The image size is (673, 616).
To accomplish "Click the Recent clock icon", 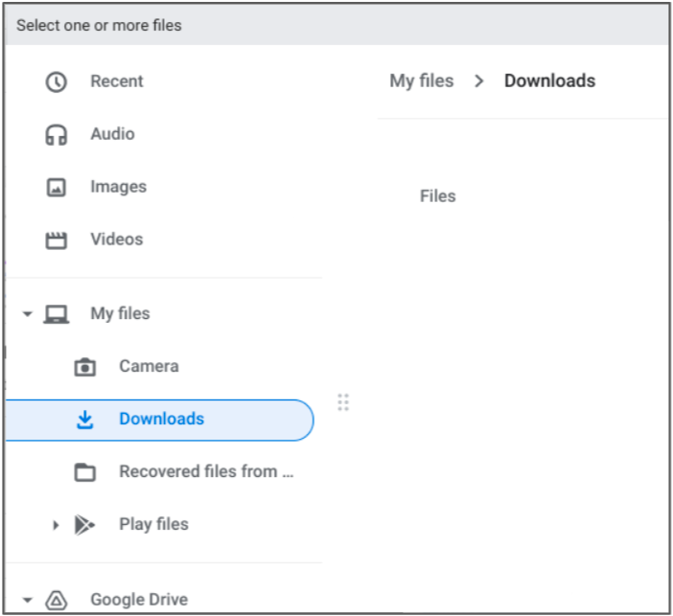I will [57, 82].
